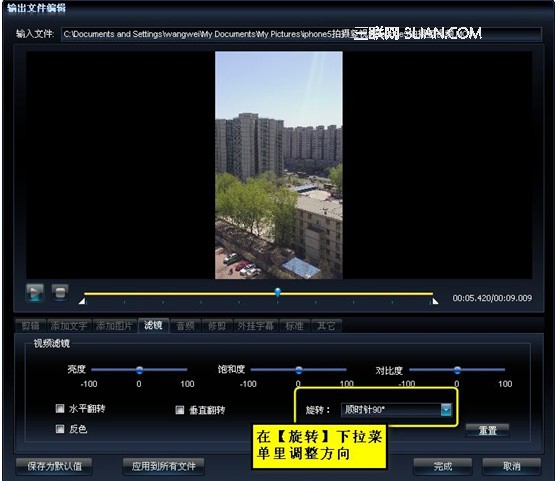Open the 剪辑 tab
The height and width of the screenshot is (481, 555).
pos(30,326)
